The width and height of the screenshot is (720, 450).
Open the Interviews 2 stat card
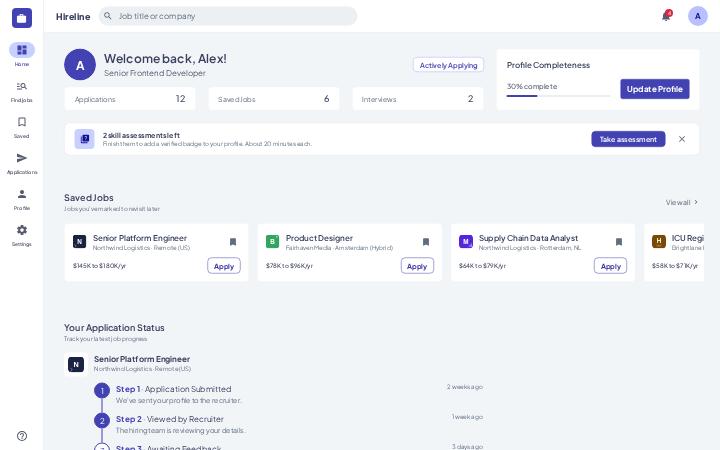pyautogui.click(x=418, y=99)
